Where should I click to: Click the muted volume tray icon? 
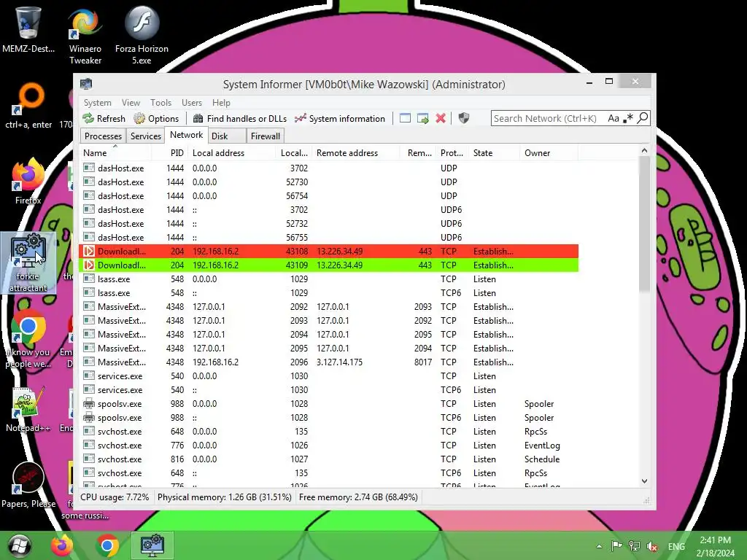point(651,546)
